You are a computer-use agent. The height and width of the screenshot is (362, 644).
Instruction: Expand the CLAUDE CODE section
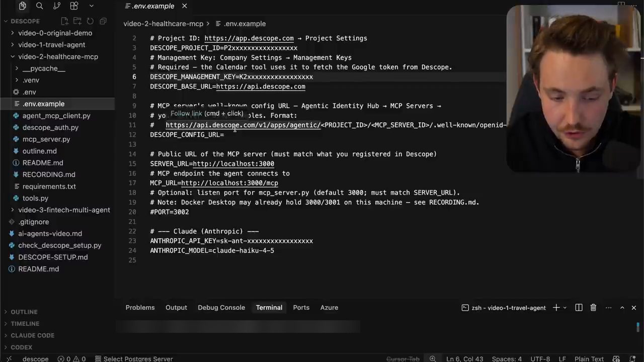tap(32, 335)
